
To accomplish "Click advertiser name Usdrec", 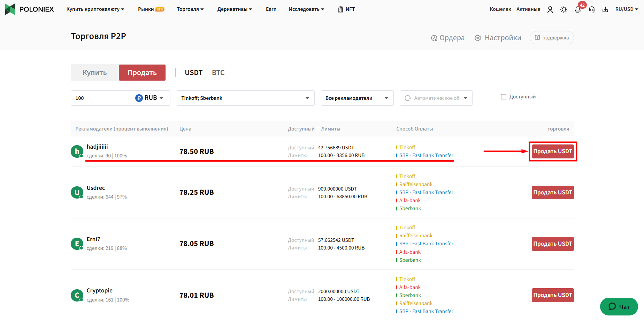I will (x=96, y=188).
